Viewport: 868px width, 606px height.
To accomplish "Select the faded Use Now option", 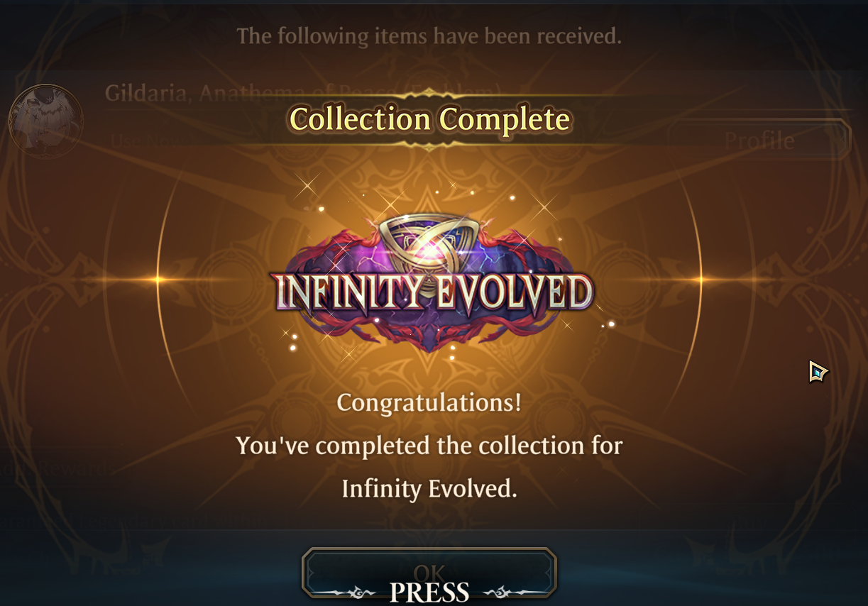I will [x=145, y=141].
